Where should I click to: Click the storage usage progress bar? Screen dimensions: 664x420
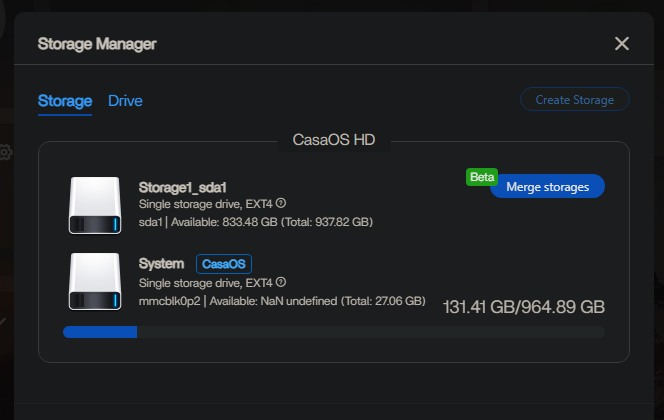(334, 332)
